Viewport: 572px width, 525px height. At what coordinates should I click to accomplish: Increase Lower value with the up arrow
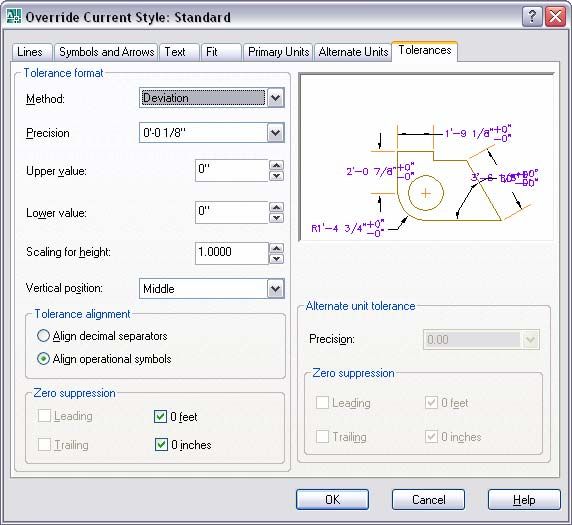(x=277, y=207)
